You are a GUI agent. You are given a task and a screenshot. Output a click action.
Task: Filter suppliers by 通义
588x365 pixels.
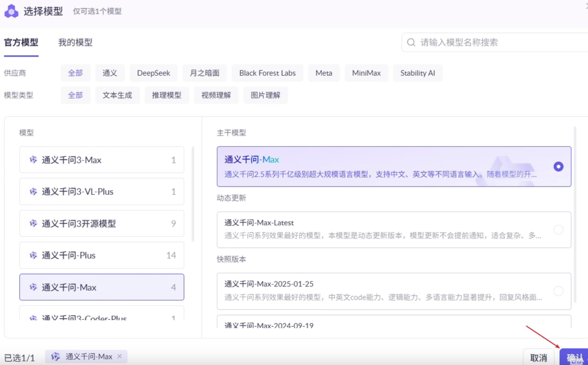(x=110, y=73)
